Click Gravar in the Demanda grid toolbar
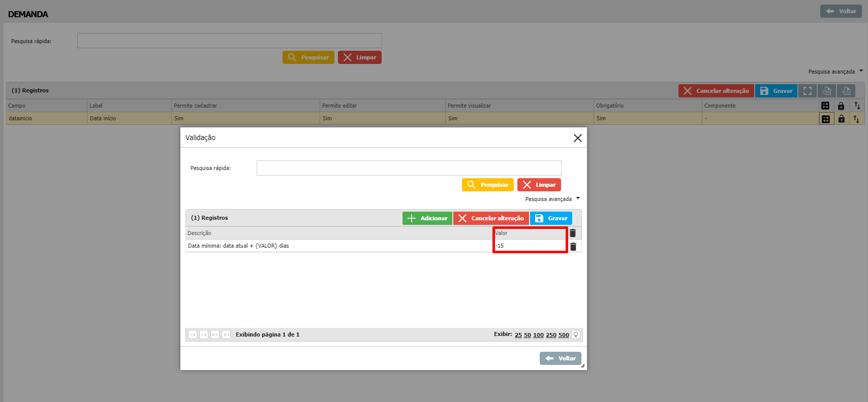The image size is (868, 402). [x=776, y=91]
